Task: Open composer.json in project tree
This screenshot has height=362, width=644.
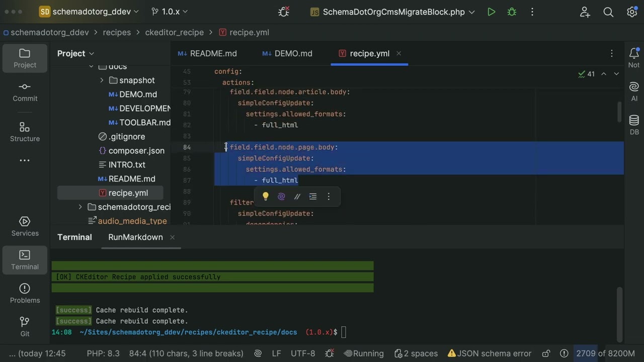Action: [136, 151]
